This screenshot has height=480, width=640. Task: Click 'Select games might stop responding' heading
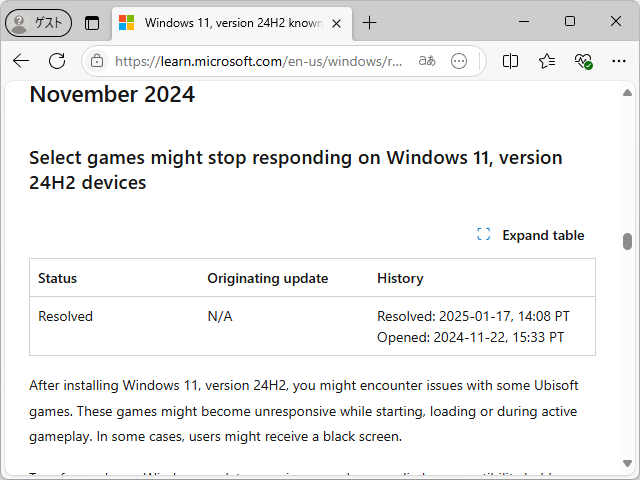tap(296, 170)
